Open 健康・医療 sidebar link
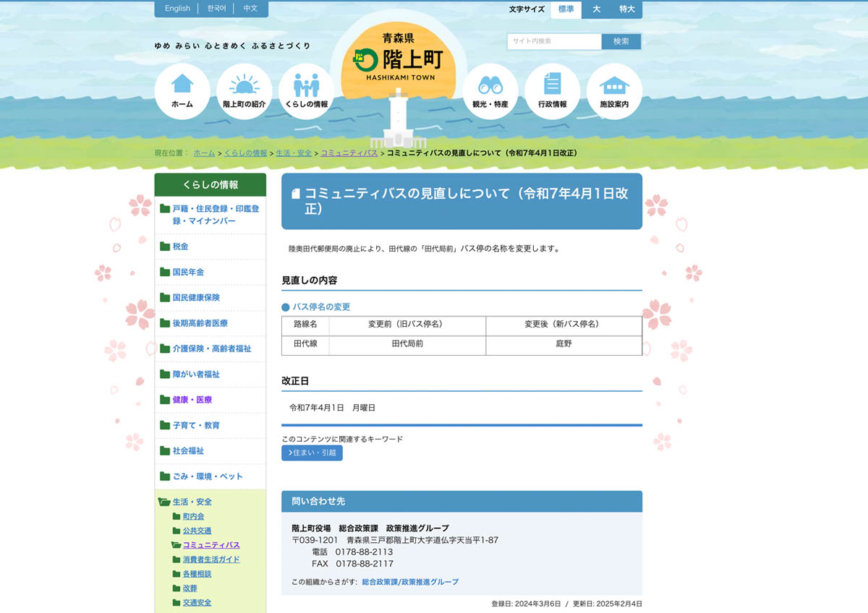This screenshot has width=868, height=613. click(192, 400)
